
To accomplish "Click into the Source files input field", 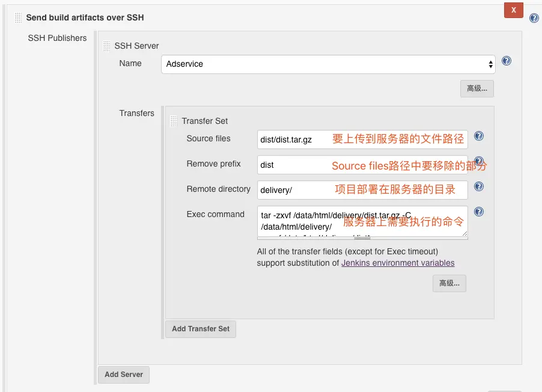I will 294,139.
